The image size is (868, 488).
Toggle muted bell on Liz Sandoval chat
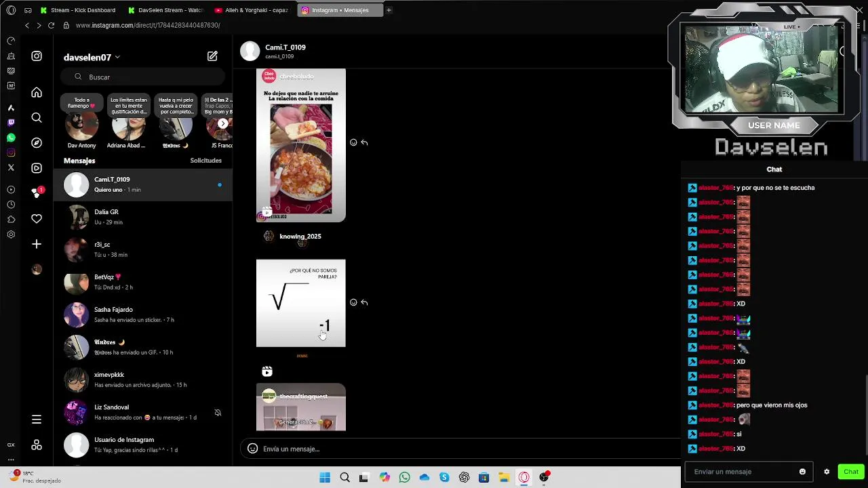pyautogui.click(x=218, y=413)
